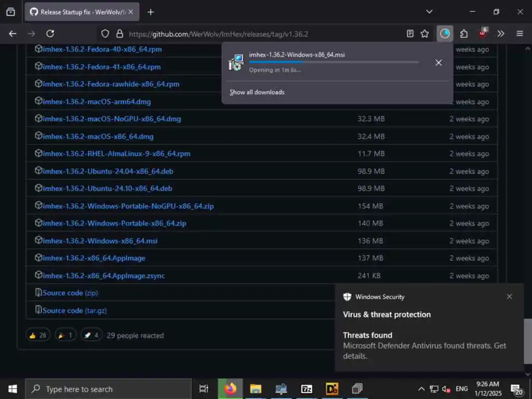The width and height of the screenshot is (532, 399).
Task: Open Firefox from the taskbar
Action: coord(230,389)
